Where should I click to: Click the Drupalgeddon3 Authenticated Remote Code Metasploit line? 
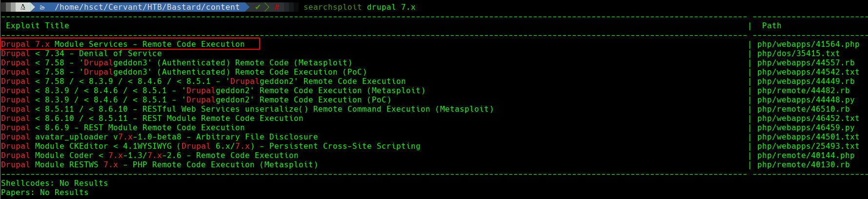(176, 62)
